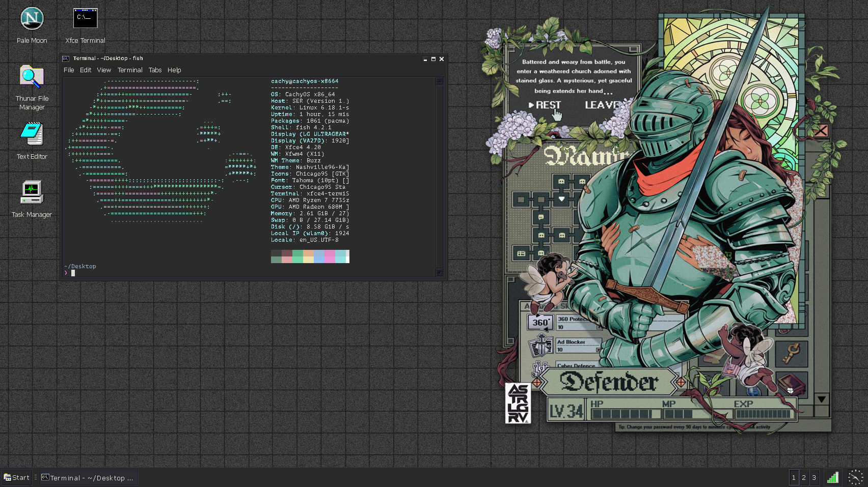Screen dimensions: 868x487
Task: Open the Start menu on the taskbar
Action: (x=17, y=477)
